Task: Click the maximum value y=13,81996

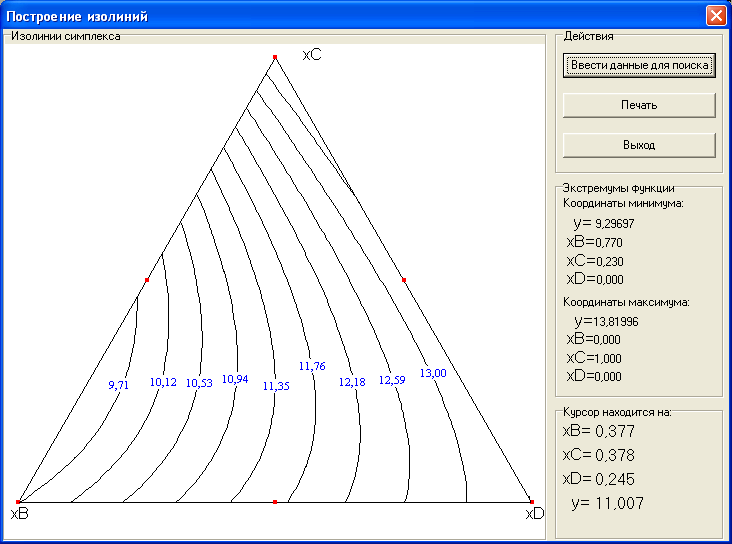Action: point(606,321)
